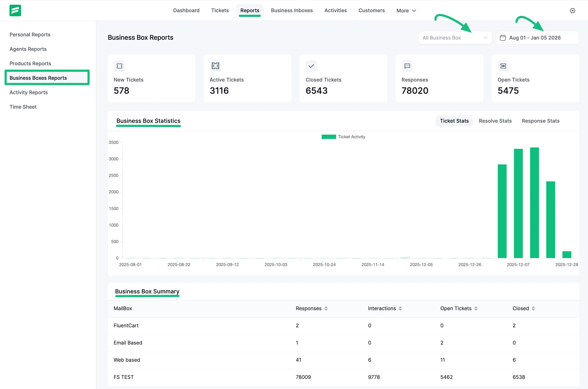Image resolution: width=588 pixels, height=389 pixels.
Task: Click the Responses chat bubble icon
Action: point(407,66)
